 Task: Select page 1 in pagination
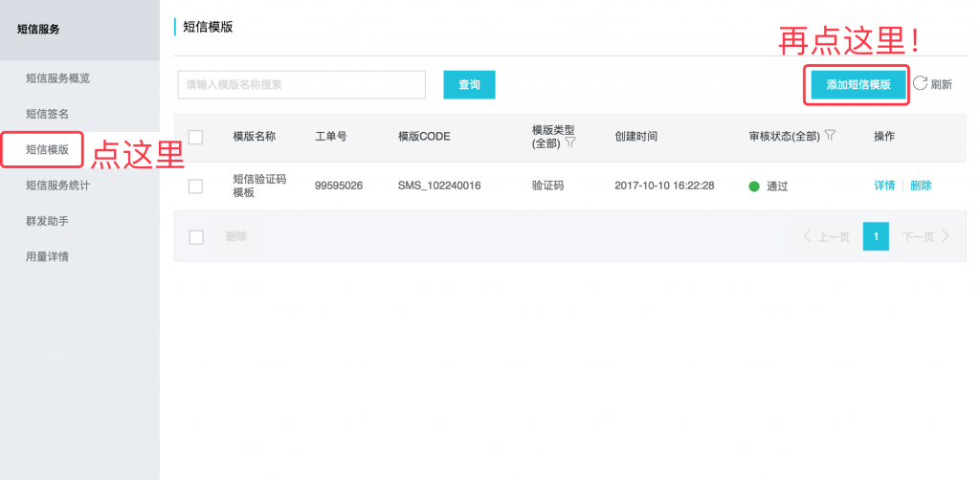pyautogui.click(x=876, y=236)
